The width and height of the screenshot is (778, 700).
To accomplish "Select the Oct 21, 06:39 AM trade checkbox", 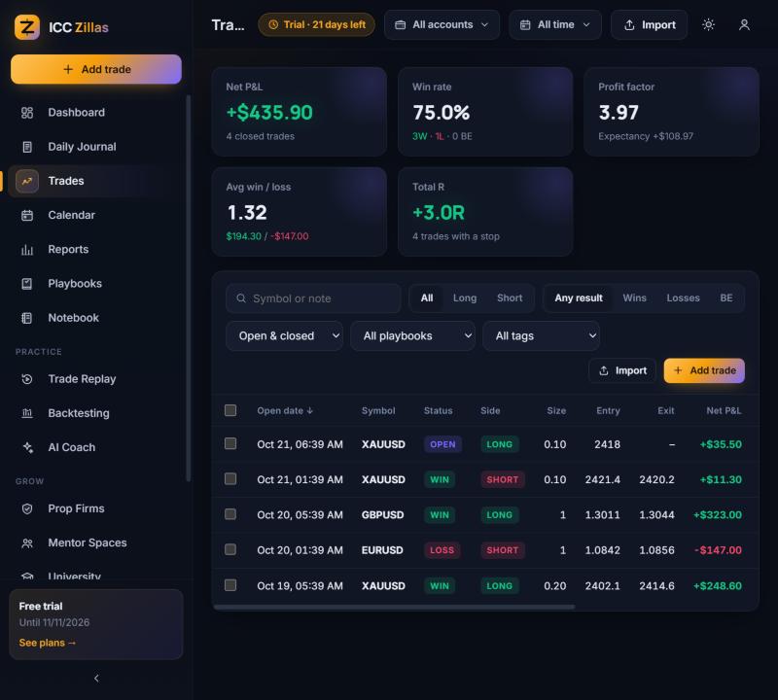I will coord(230,443).
